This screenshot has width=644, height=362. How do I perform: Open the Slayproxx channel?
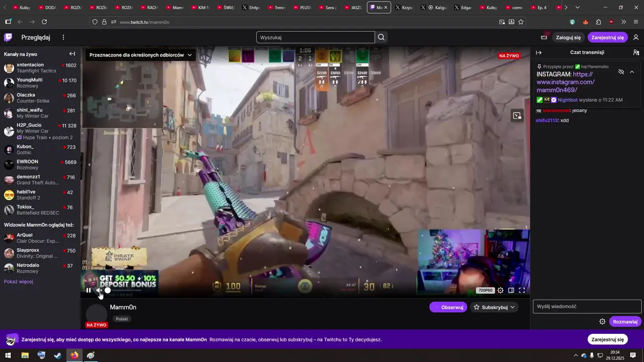point(40,253)
